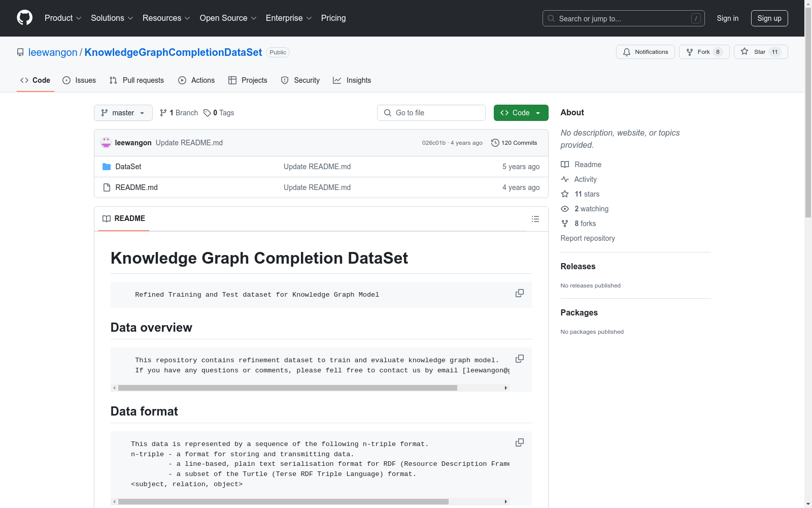Click leewangon's avatar in the commit row
The image size is (812, 508).
pos(106,143)
